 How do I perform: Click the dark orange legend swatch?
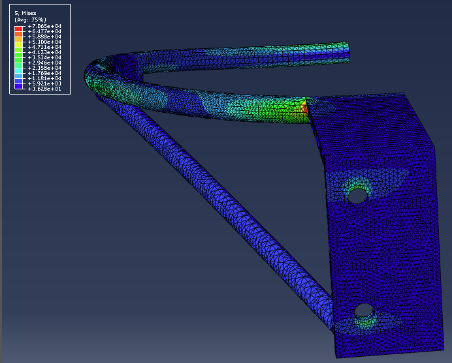pyautogui.click(x=18, y=34)
